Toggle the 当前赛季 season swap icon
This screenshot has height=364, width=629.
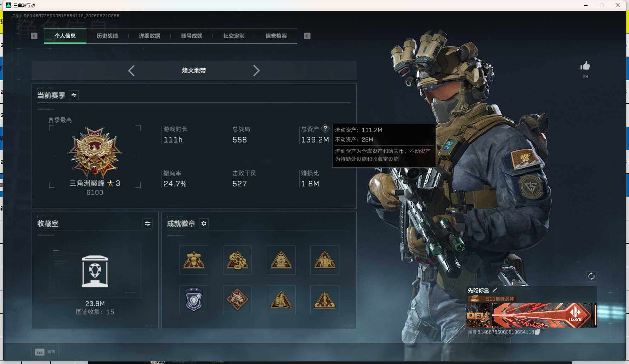[x=74, y=95]
